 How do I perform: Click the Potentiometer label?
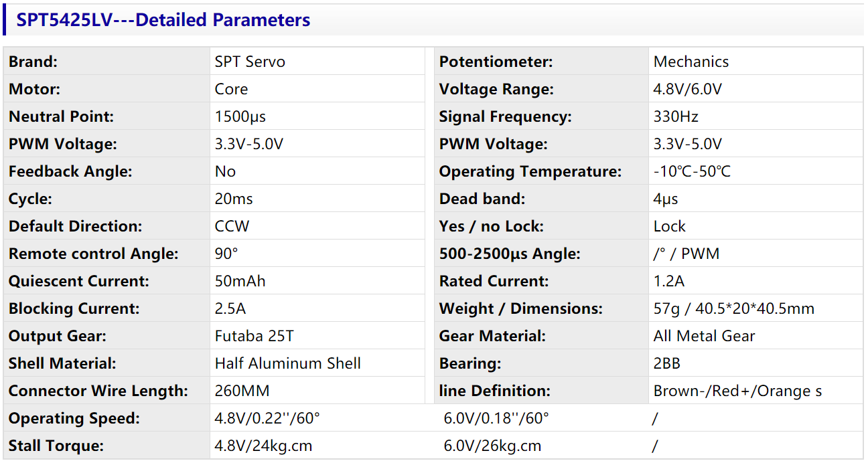(x=496, y=62)
